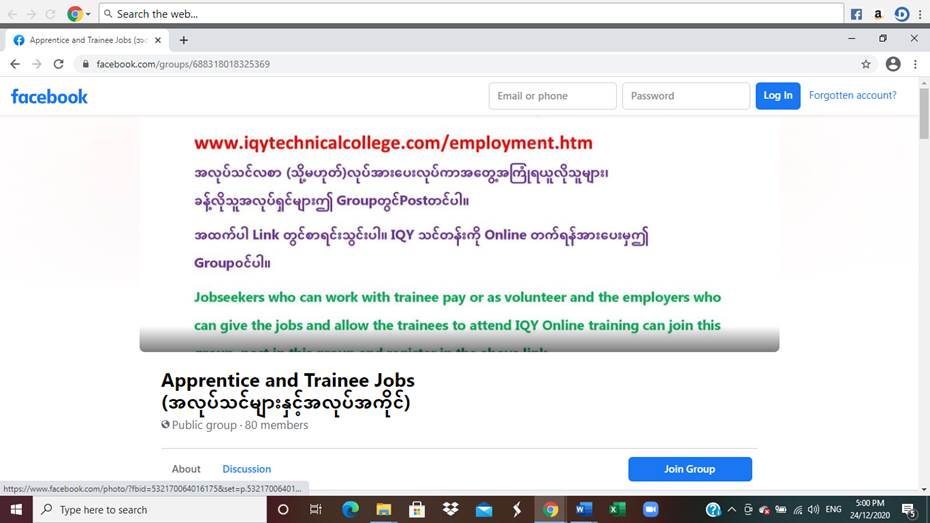Open File Explorer from the taskbar
The height and width of the screenshot is (523, 930).
click(x=384, y=509)
